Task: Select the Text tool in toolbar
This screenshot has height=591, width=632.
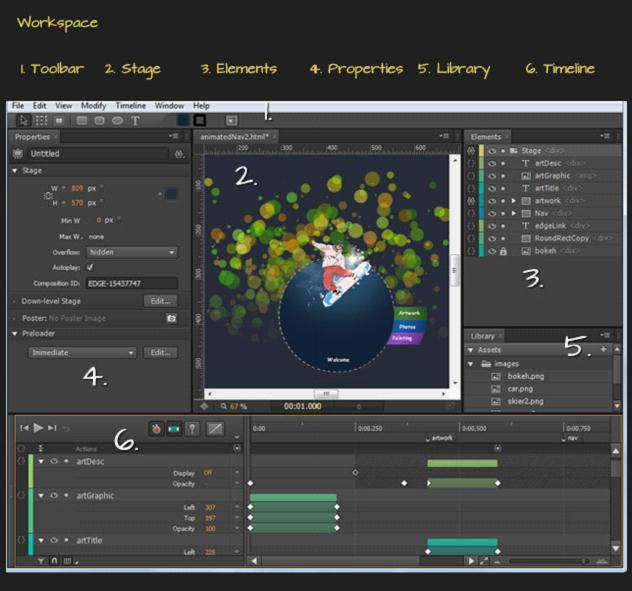Action: pos(135,121)
